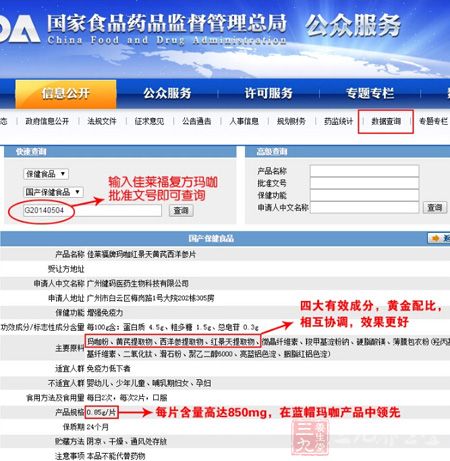Click health function value 增强免疫力
Viewport: 450px width, 461px height.
(105, 313)
